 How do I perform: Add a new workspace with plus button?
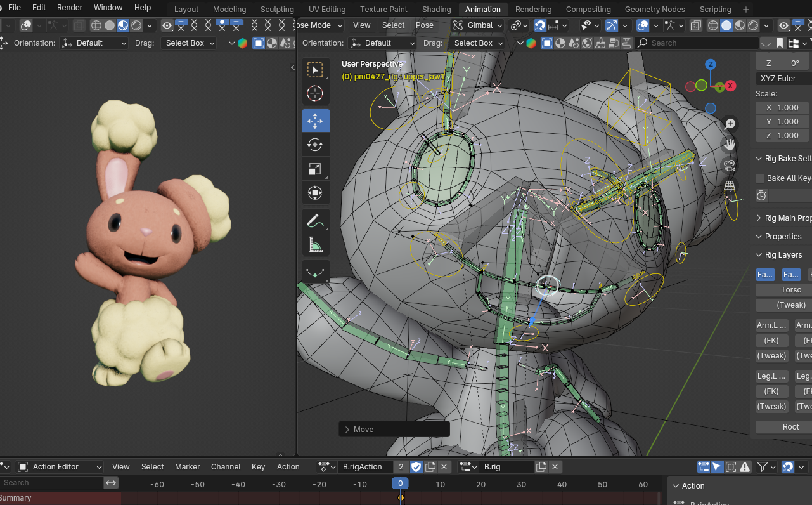coord(745,9)
